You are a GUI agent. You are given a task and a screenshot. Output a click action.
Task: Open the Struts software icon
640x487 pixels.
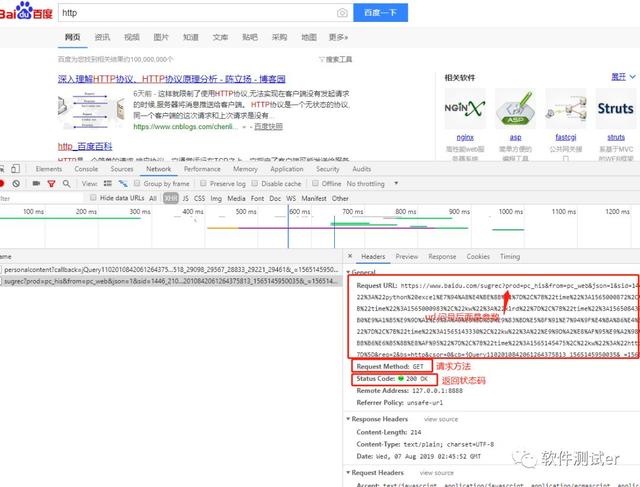[x=616, y=109]
